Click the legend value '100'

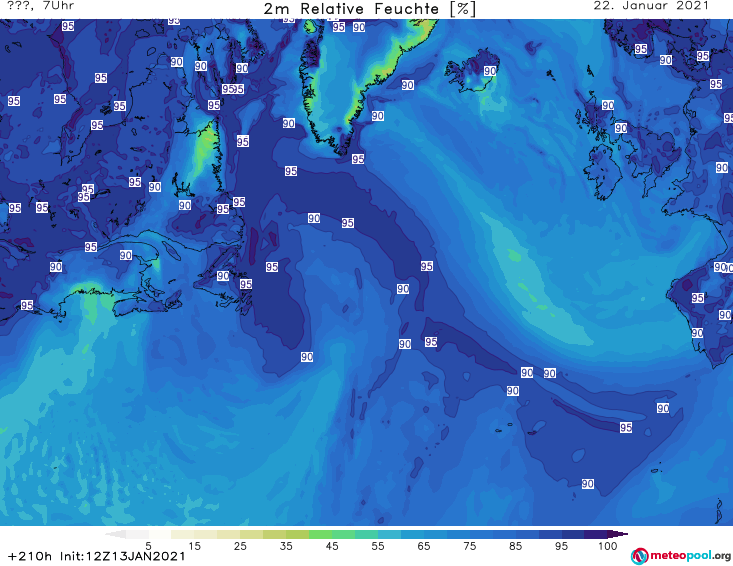point(608,546)
